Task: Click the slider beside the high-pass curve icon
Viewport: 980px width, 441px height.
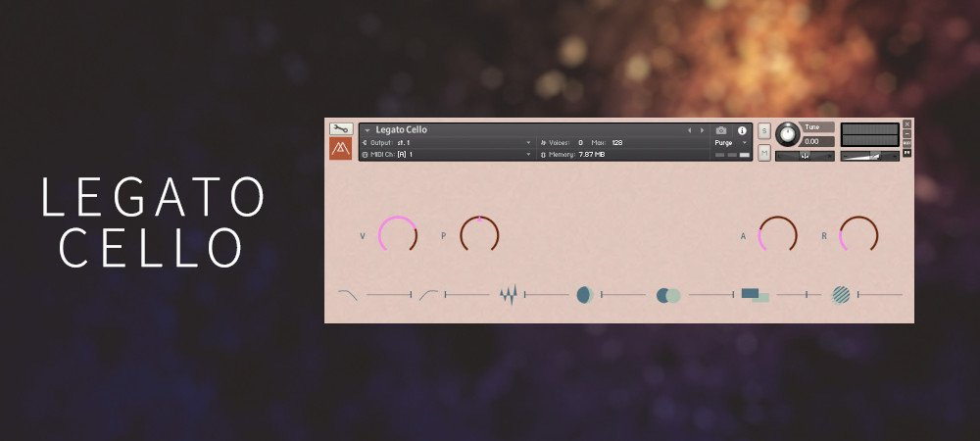Action: pos(466,294)
